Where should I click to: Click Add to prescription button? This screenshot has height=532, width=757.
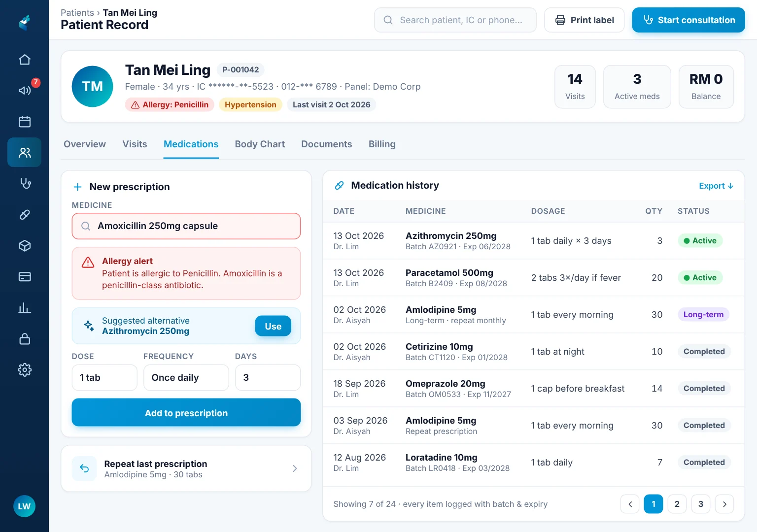(x=186, y=413)
